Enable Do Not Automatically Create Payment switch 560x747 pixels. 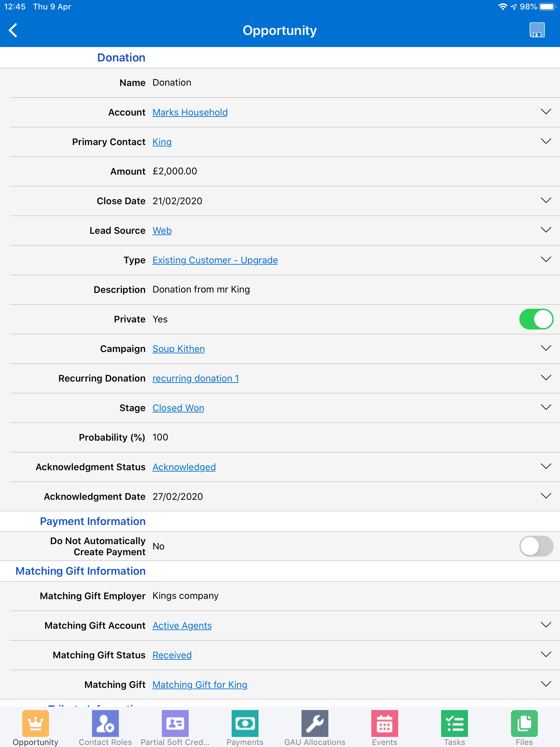[536, 546]
